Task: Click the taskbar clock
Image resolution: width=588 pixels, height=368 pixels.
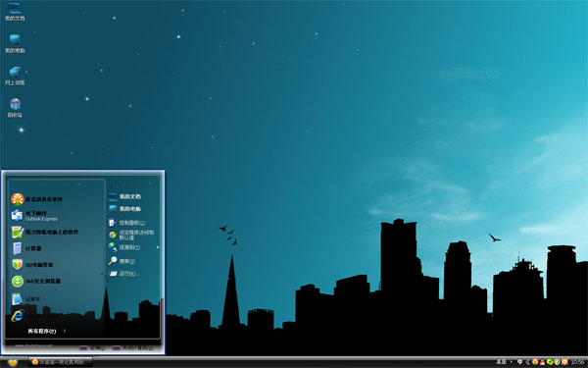Action: click(x=577, y=362)
